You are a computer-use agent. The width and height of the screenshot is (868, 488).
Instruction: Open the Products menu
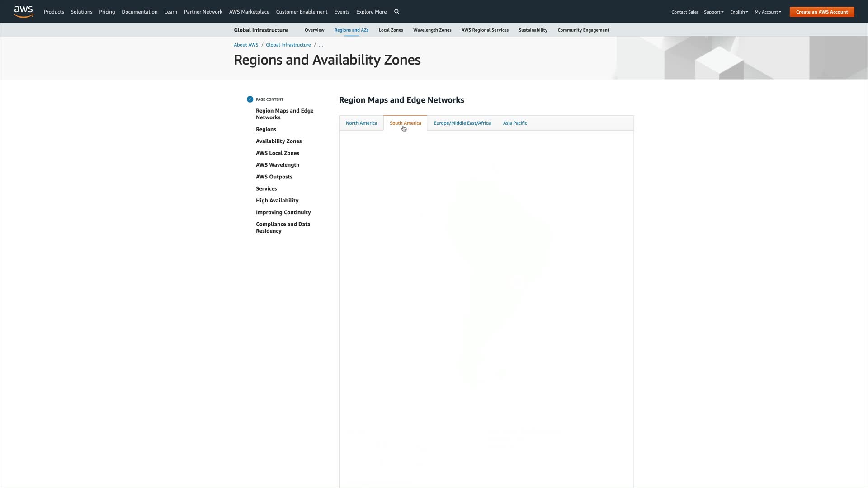(x=54, y=12)
